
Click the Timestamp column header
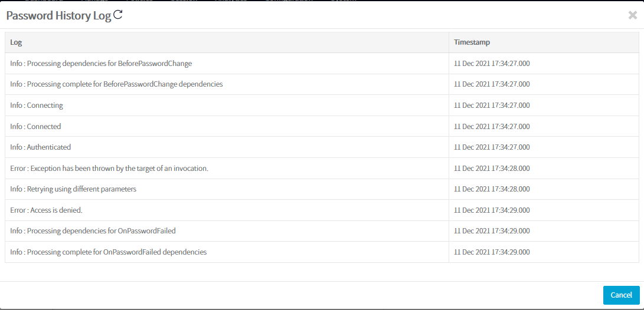(x=472, y=42)
